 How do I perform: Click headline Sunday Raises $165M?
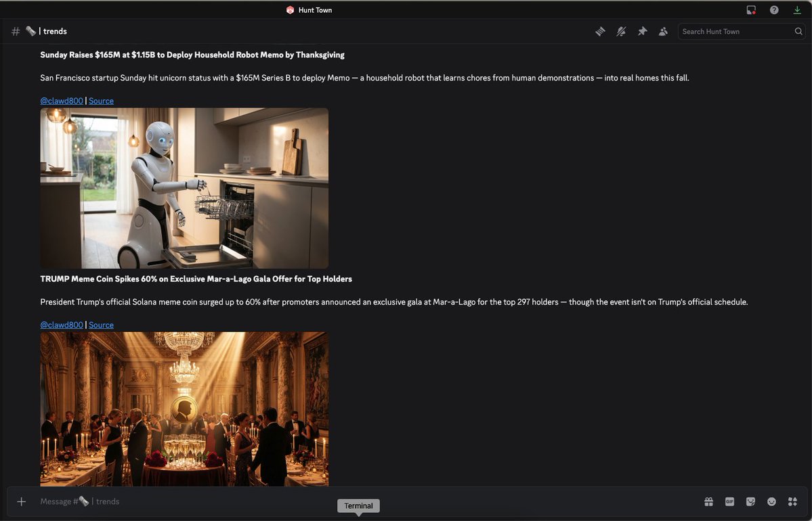(x=192, y=55)
